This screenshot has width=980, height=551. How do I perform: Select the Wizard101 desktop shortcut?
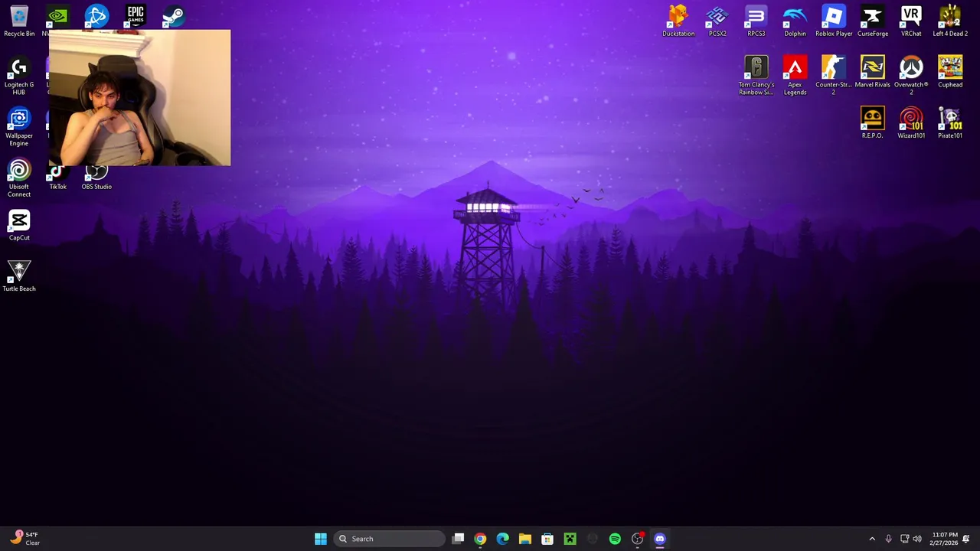coord(911,123)
